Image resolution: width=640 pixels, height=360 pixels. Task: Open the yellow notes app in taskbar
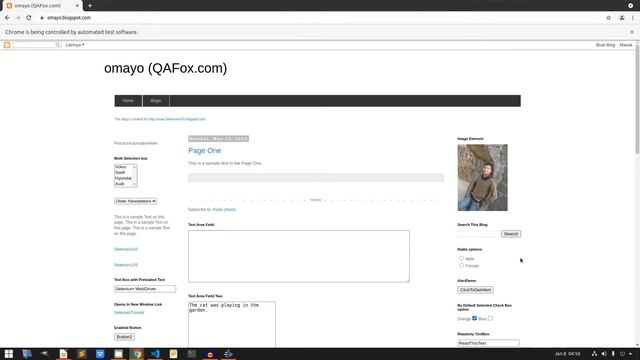(x=173, y=354)
